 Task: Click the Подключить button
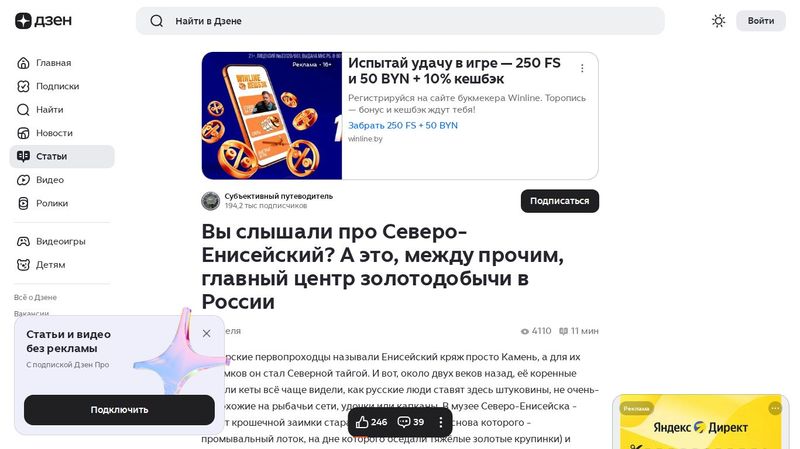(x=119, y=410)
